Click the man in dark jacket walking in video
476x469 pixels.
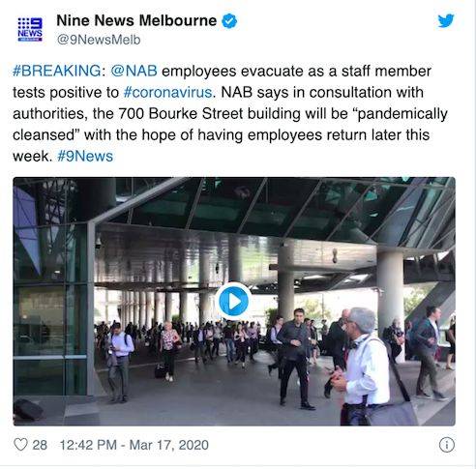click(294, 358)
